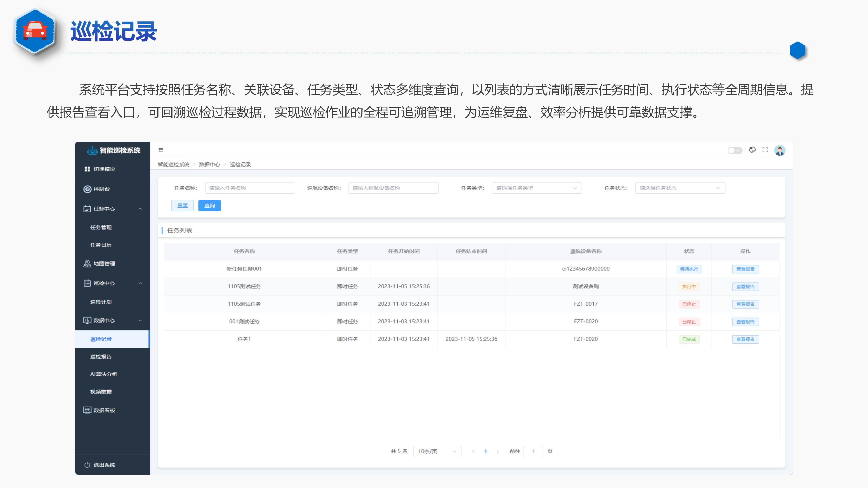Click the 数据看板 dashboard icon
868x488 pixels.
(87, 410)
